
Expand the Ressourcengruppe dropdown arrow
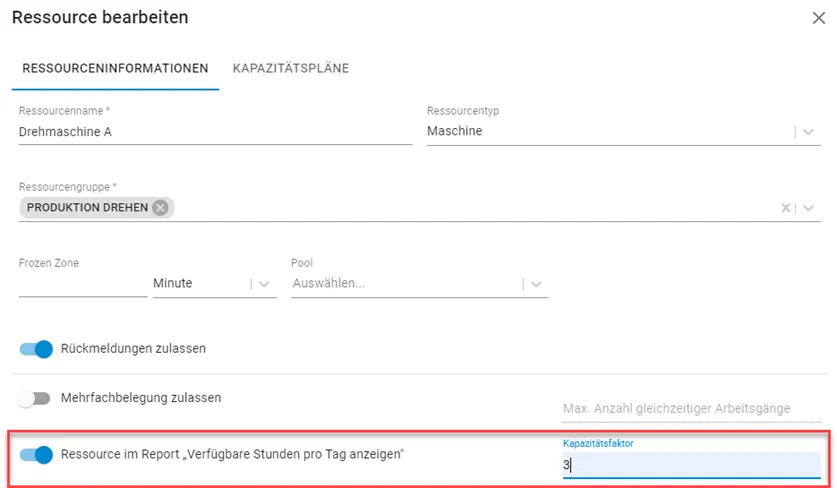[x=808, y=208]
